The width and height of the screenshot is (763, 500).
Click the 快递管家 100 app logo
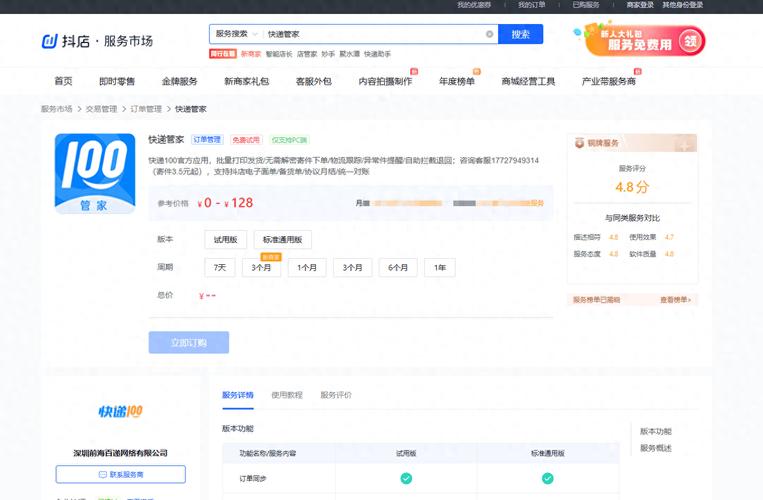[95, 174]
